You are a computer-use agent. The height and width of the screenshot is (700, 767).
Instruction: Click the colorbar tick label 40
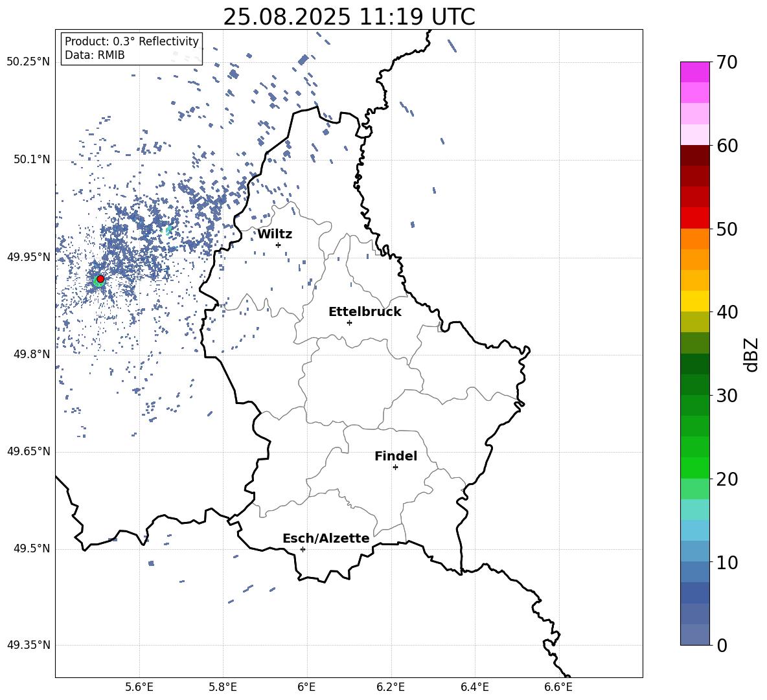727,312
